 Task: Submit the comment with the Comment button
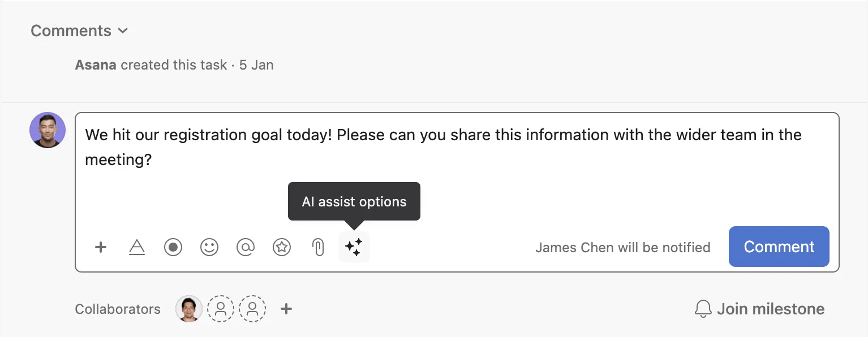coord(779,247)
